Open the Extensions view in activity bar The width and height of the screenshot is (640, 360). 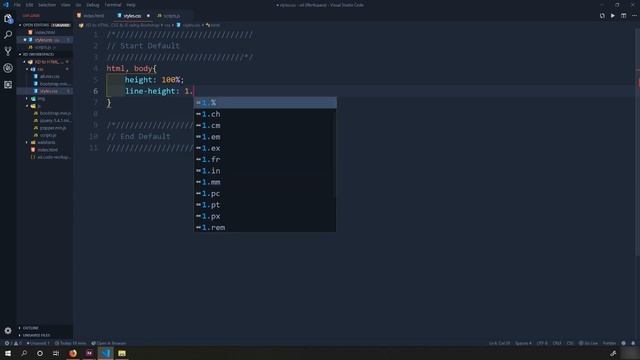click(8, 84)
